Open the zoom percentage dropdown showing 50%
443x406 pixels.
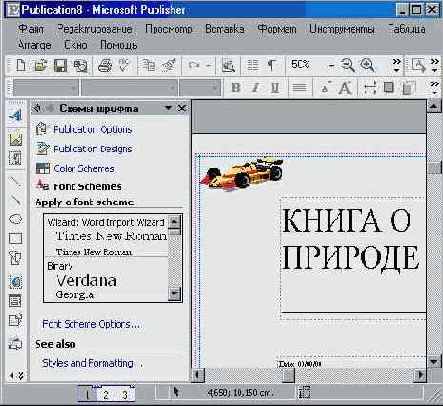(331, 66)
